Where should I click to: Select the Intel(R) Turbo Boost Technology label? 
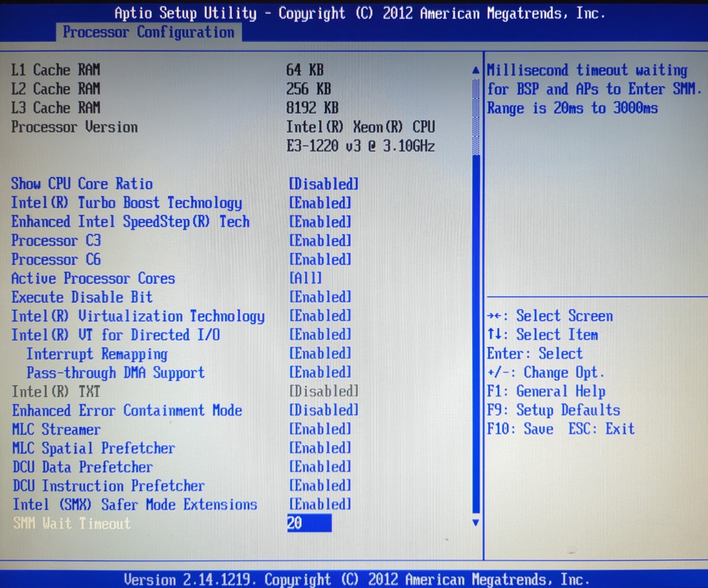[x=126, y=203]
